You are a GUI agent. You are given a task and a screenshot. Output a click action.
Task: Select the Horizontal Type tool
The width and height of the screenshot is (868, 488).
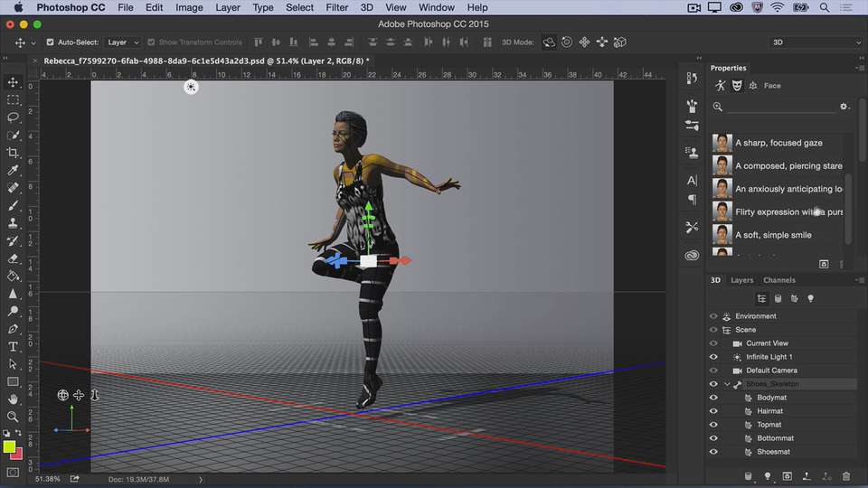13,346
